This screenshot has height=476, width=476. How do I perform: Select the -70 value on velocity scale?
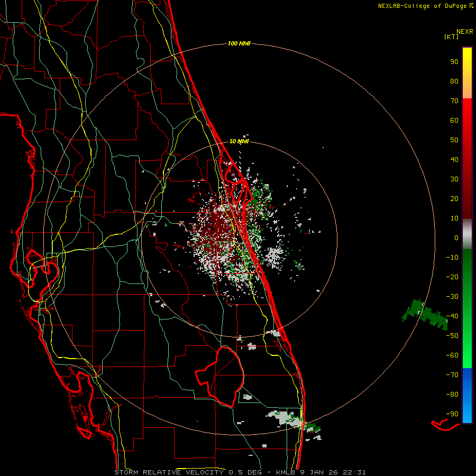coord(452,375)
